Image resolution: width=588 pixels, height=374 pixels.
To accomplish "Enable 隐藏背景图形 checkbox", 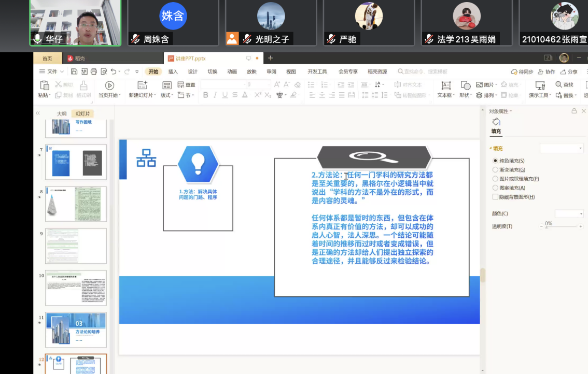I will tap(495, 197).
